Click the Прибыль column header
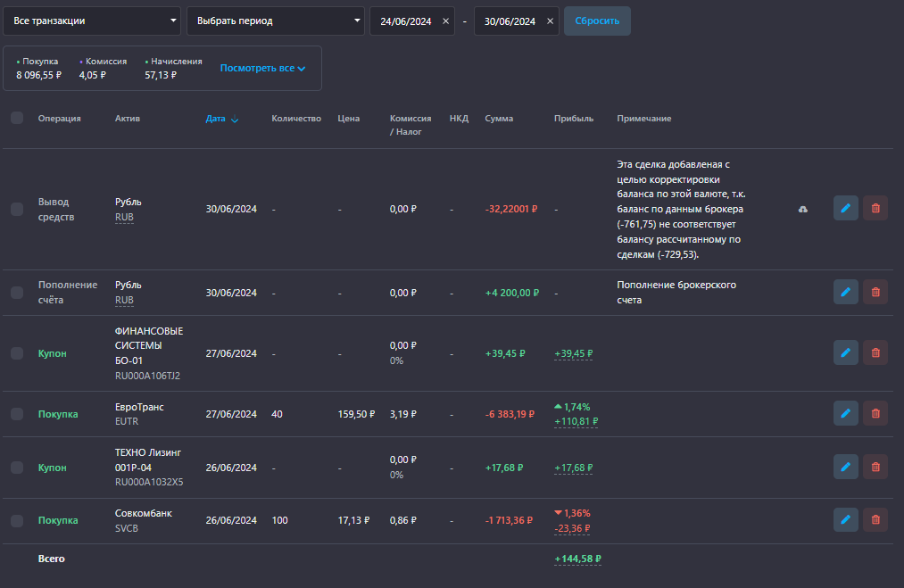Viewport: 904px width, 588px height. pos(574,118)
